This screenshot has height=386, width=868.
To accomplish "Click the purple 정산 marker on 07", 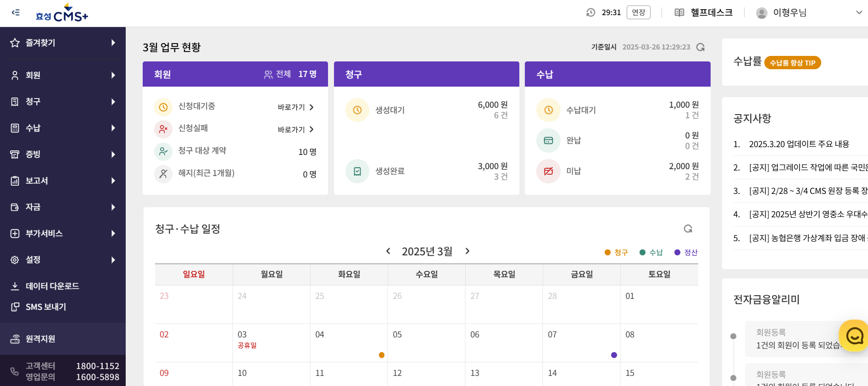I will click(614, 355).
